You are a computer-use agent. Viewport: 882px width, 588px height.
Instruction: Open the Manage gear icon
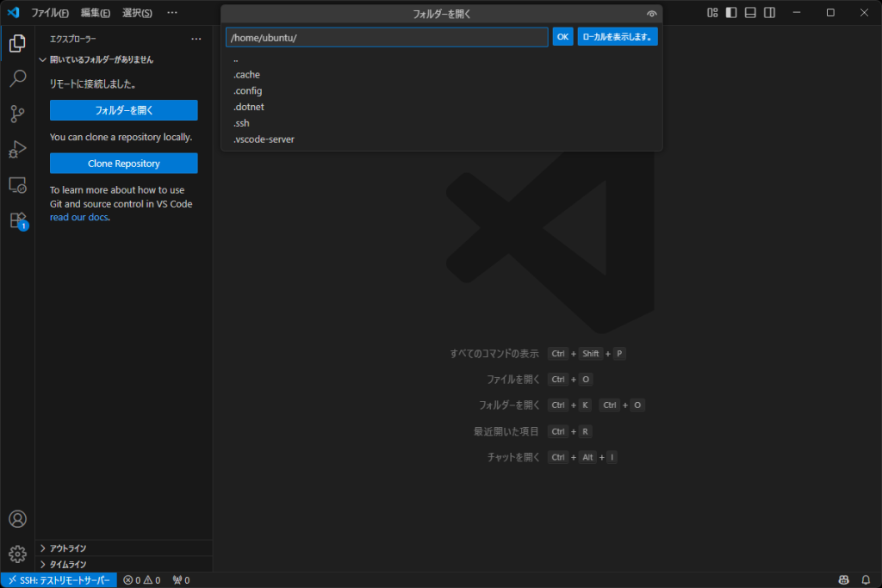[17, 554]
